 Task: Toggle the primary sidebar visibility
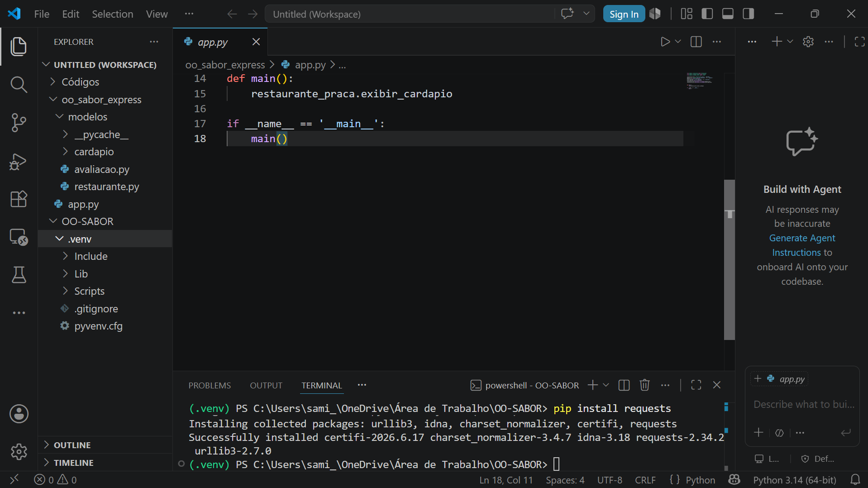[x=707, y=14]
